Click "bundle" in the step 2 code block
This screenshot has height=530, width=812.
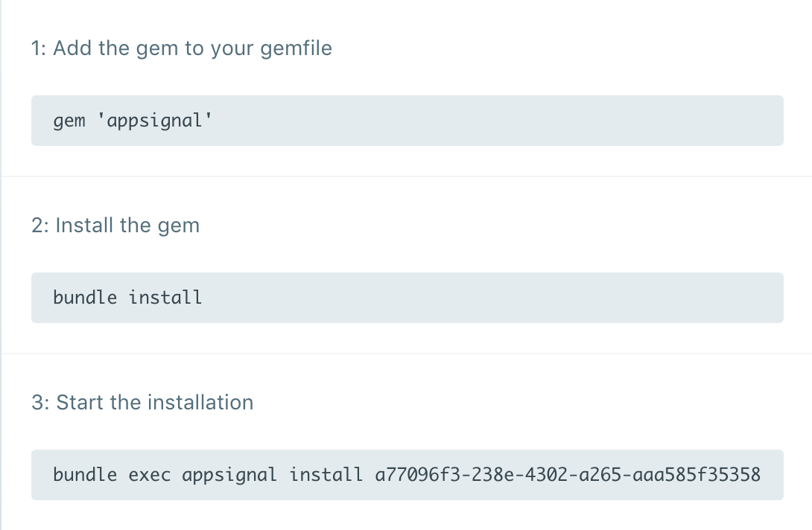(x=85, y=298)
